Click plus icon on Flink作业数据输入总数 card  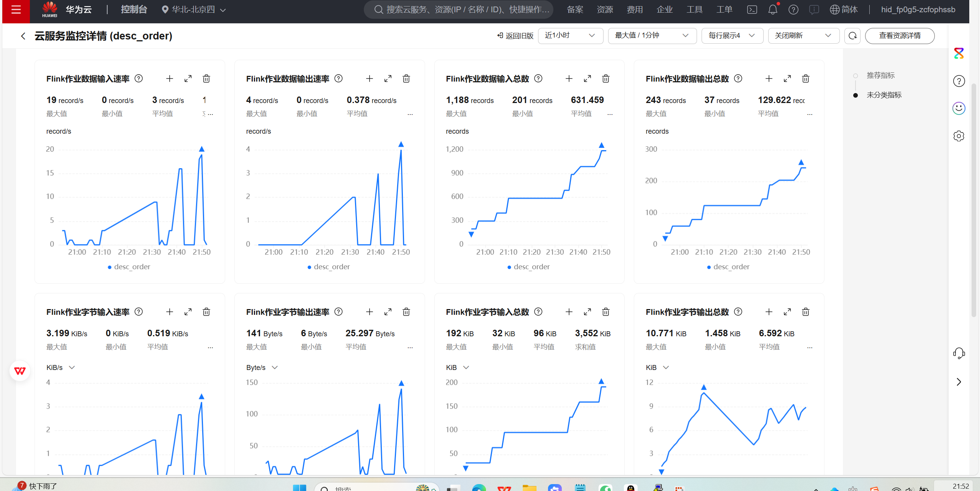(x=569, y=79)
